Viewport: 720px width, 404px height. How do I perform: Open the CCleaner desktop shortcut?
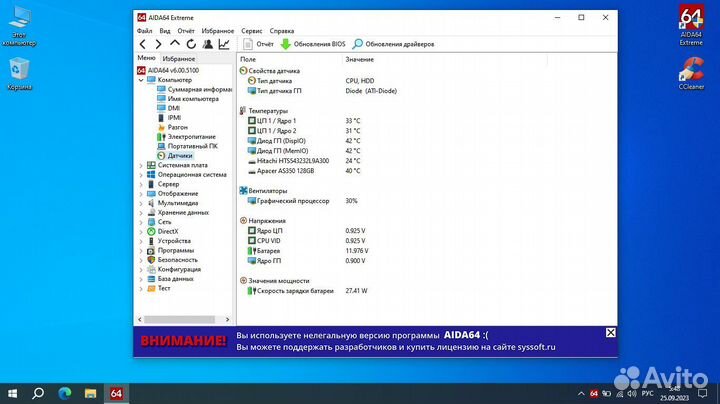(692, 73)
